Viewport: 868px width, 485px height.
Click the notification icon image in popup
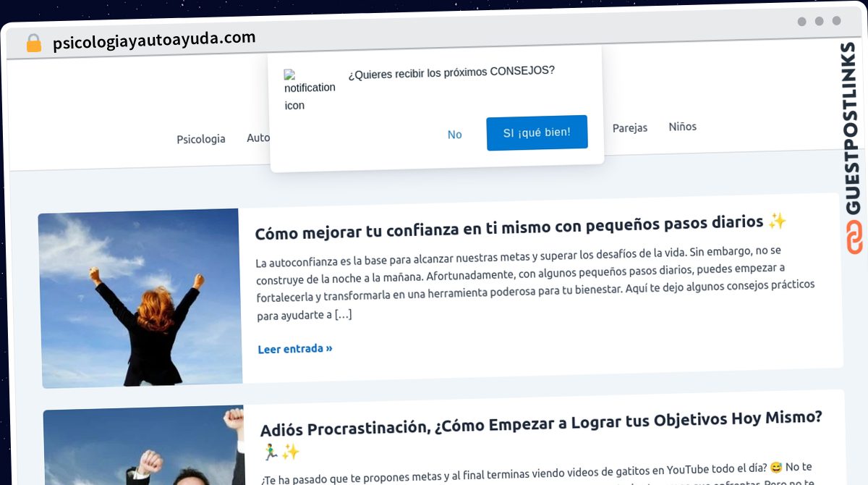click(x=310, y=90)
